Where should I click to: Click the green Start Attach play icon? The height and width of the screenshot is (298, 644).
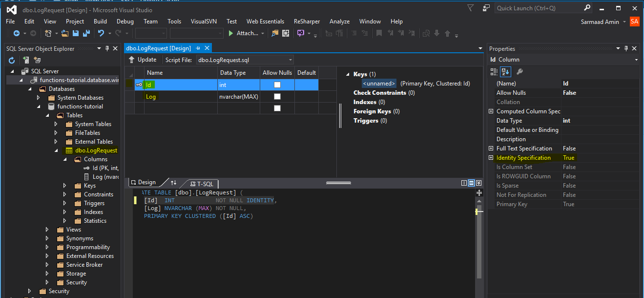click(231, 33)
